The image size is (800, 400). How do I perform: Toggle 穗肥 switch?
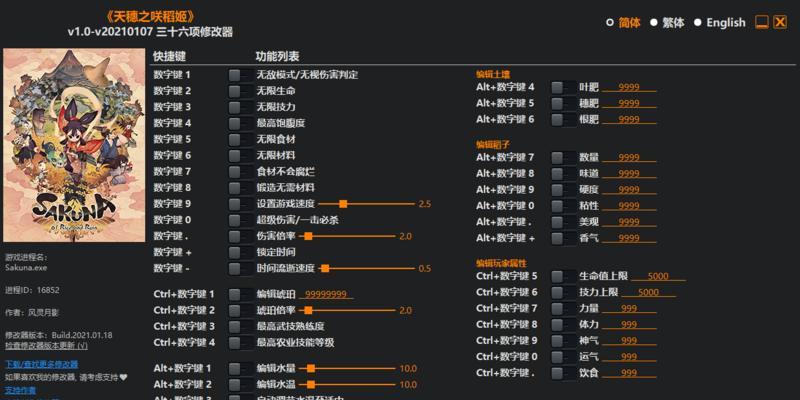tap(563, 104)
